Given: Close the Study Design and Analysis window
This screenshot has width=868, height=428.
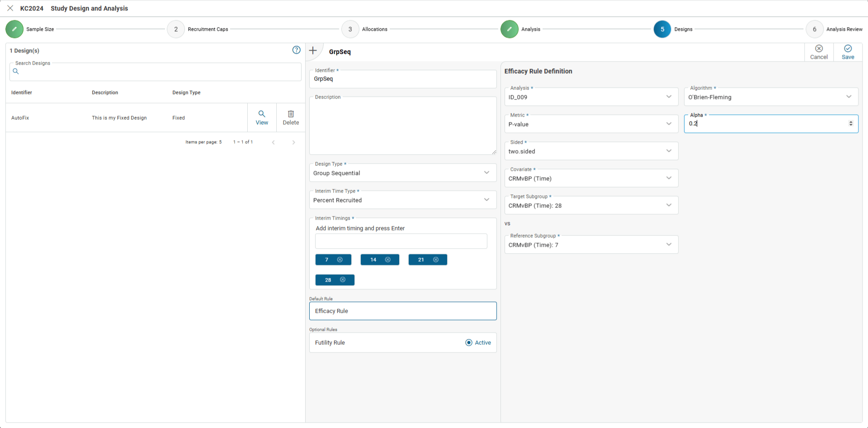Looking at the screenshot, I should coord(10,8).
